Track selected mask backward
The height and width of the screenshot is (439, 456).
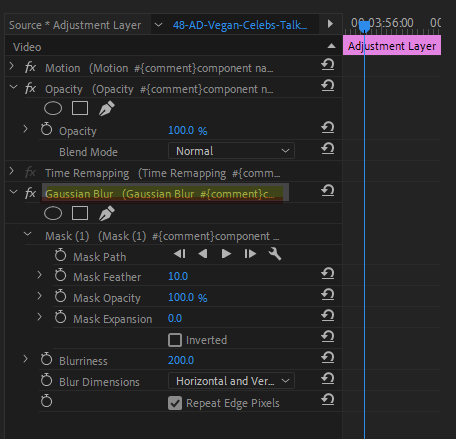tap(203, 254)
